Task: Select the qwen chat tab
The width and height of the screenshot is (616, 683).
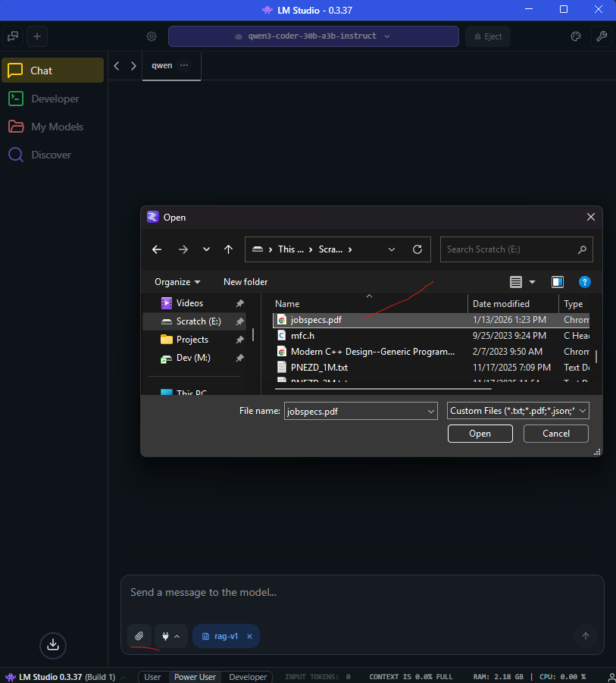Action: click(161, 65)
